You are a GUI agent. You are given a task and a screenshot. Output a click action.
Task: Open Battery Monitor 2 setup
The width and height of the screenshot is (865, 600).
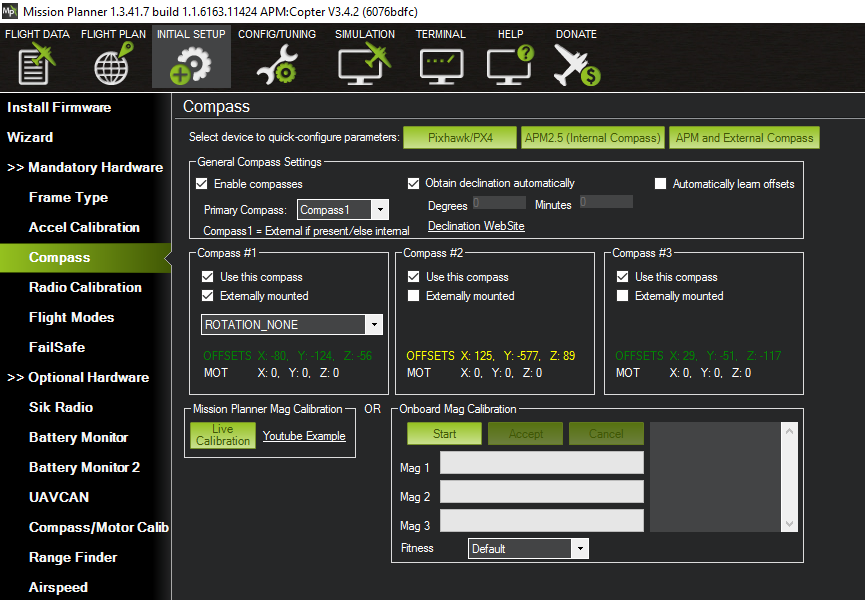[84, 467]
